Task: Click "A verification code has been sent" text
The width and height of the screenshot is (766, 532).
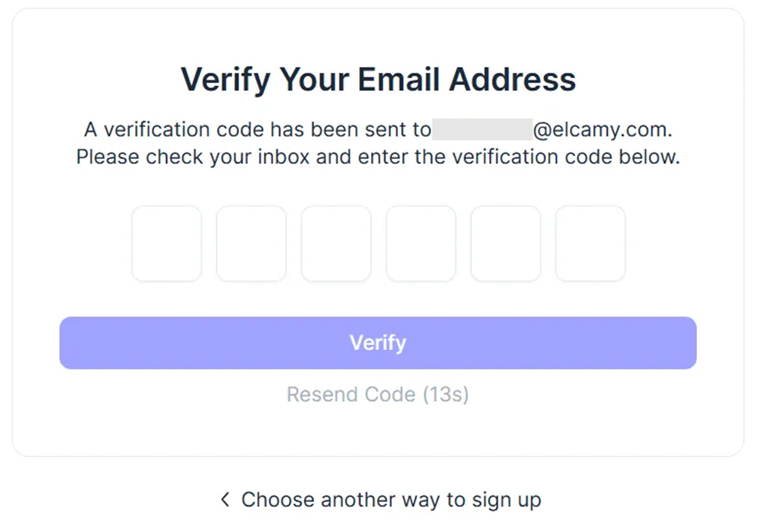Action: (257, 130)
